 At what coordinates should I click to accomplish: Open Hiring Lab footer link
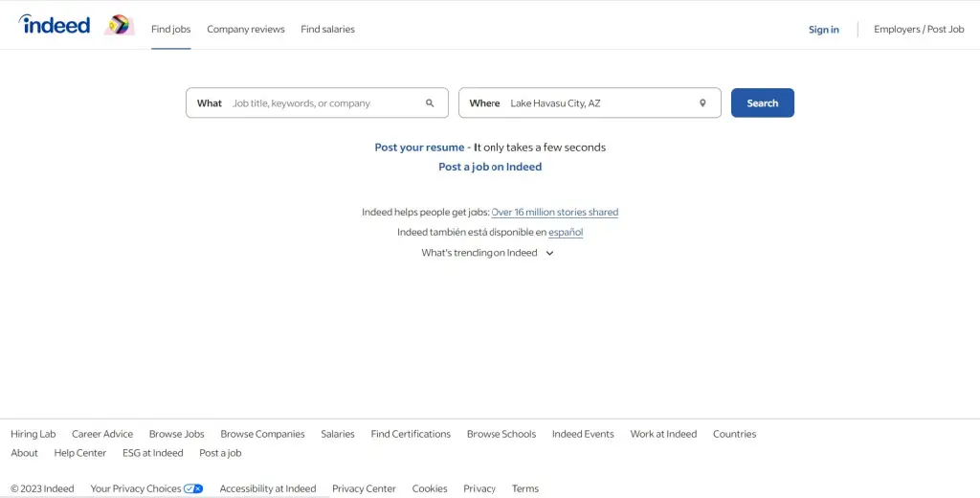pos(33,434)
